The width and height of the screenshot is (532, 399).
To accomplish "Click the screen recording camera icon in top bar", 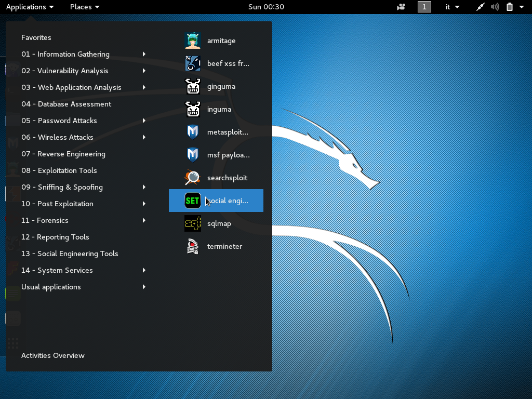I will coord(401,7).
